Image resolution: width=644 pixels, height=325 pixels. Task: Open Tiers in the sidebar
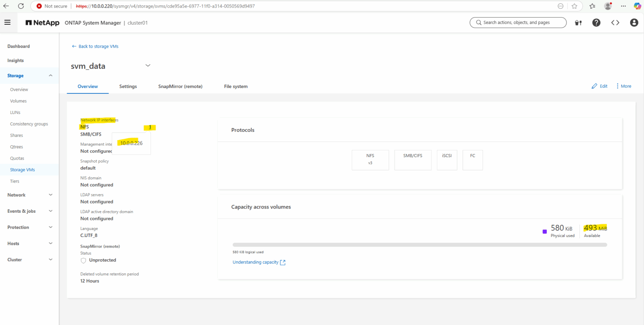click(15, 181)
